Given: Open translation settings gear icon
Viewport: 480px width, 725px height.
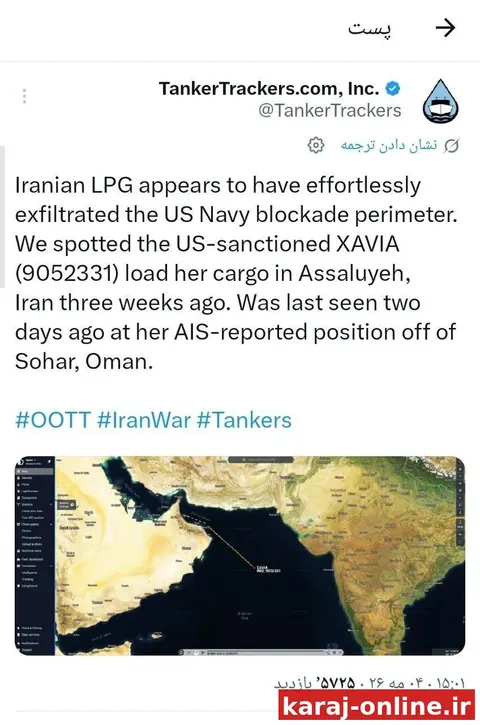Looking at the screenshot, I should 316,145.
